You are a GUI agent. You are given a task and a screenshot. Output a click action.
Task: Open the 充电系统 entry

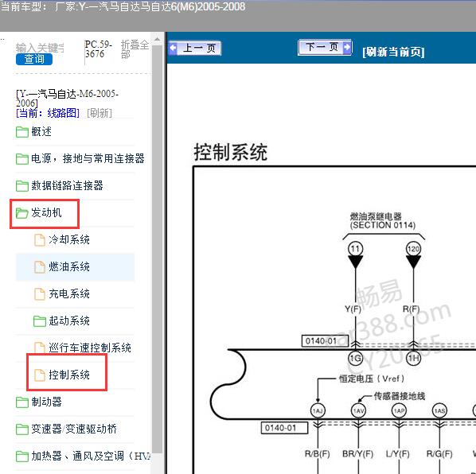[x=69, y=293]
